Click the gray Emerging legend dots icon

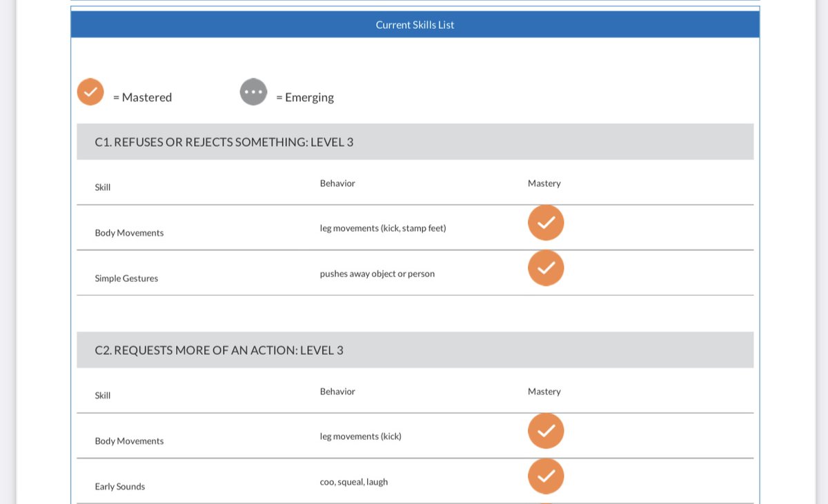[253, 92]
